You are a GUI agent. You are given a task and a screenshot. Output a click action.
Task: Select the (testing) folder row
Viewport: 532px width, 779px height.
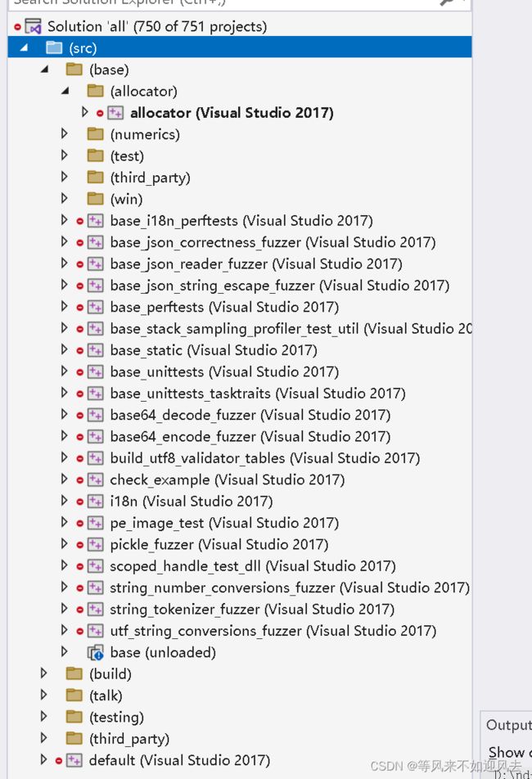pyautogui.click(x=240, y=717)
